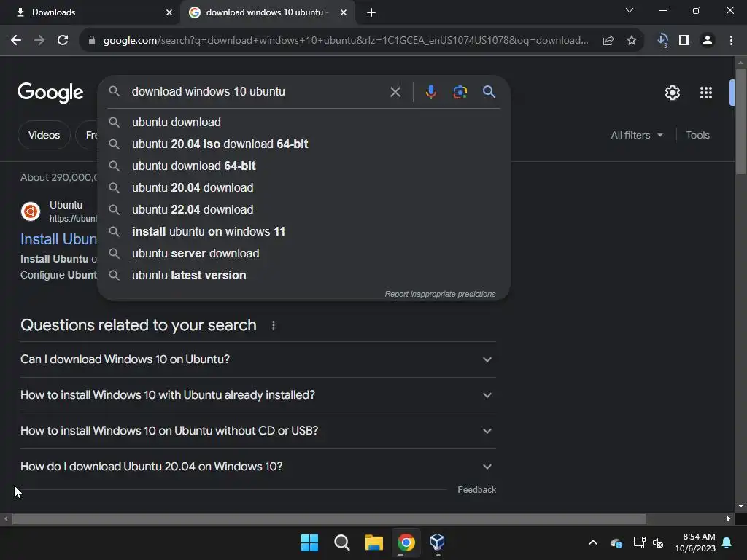Start voice search with microphone

pyautogui.click(x=430, y=92)
